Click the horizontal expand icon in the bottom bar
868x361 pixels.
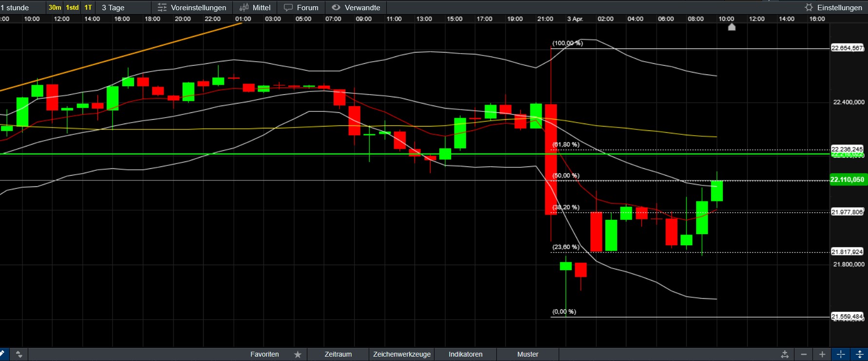[841, 354]
